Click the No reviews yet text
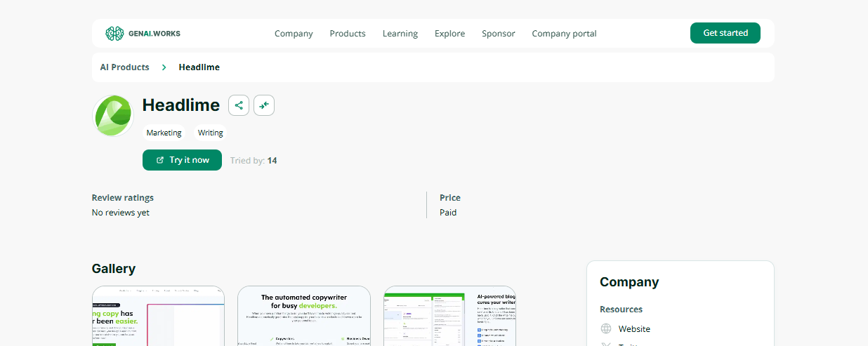 121,213
